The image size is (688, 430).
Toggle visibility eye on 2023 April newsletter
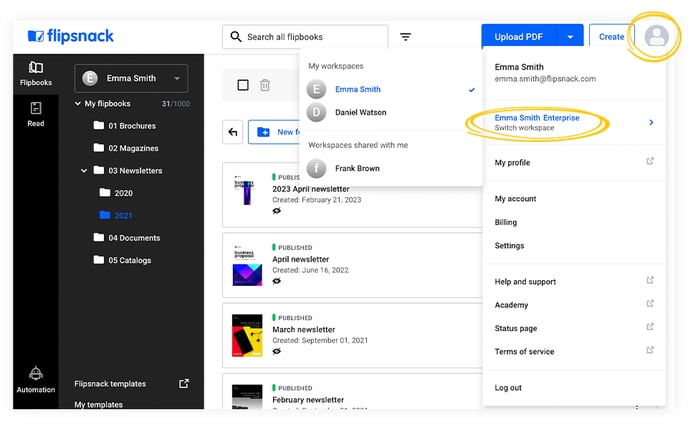pos(276,211)
